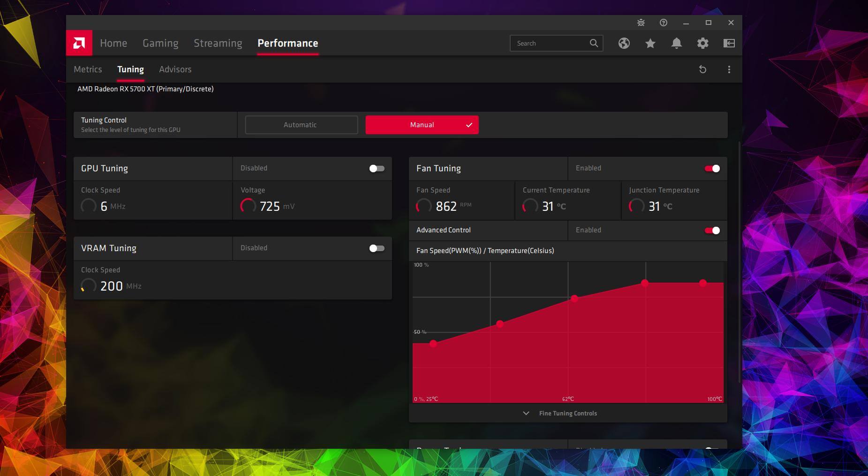Enable the GPU Tuning toggle
Screen dimensions: 868x476
click(x=377, y=169)
